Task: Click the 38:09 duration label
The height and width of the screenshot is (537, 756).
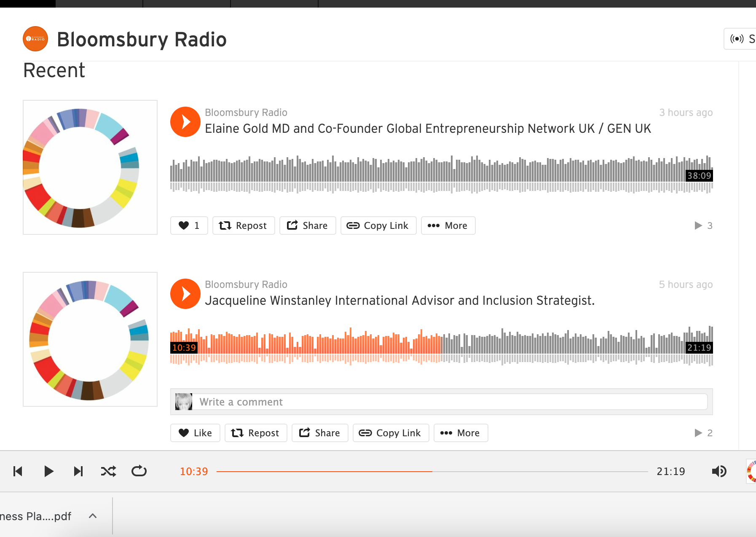Action: pyautogui.click(x=699, y=176)
